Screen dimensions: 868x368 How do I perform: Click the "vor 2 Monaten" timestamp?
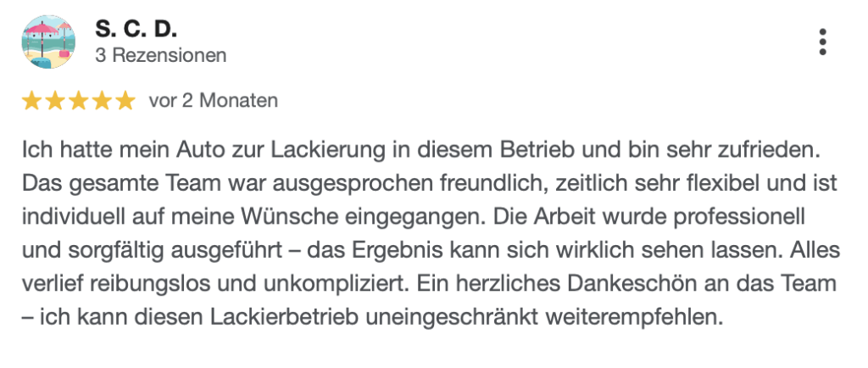[213, 101]
